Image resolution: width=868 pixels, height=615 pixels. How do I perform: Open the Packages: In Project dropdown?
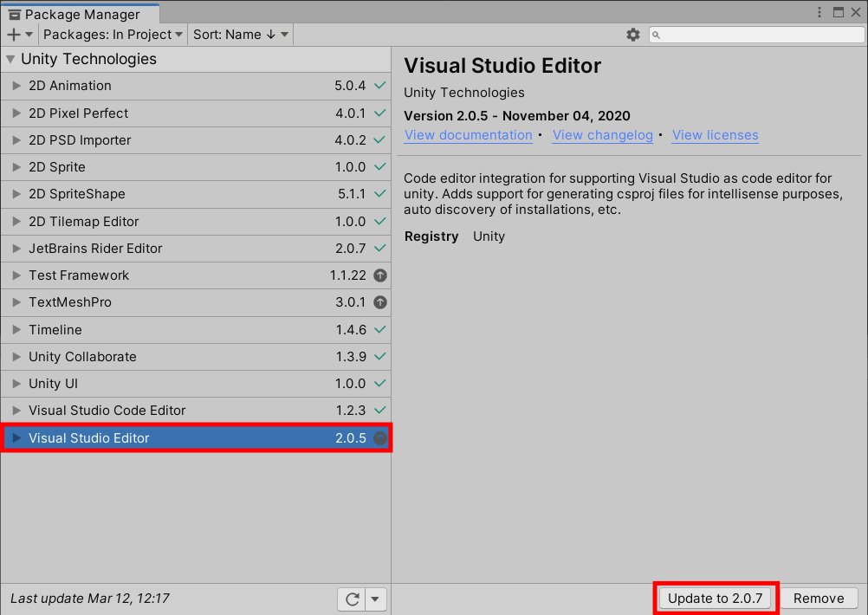[113, 35]
